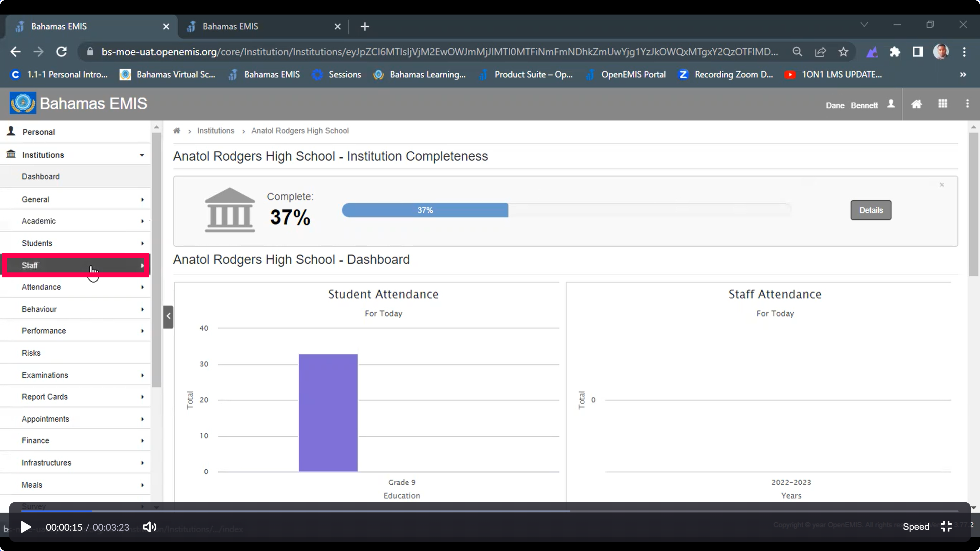The height and width of the screenshot is (551, 980).
Task: Play the video
Action: [26, 527]
